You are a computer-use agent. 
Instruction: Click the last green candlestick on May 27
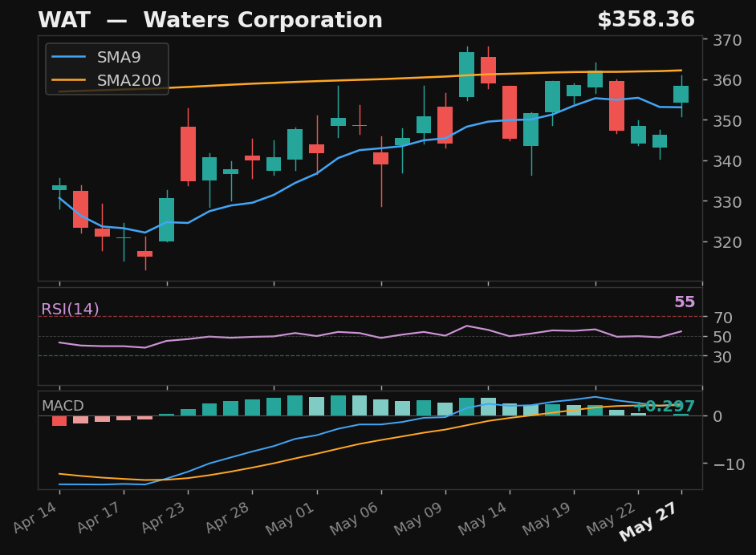point(681,95)
